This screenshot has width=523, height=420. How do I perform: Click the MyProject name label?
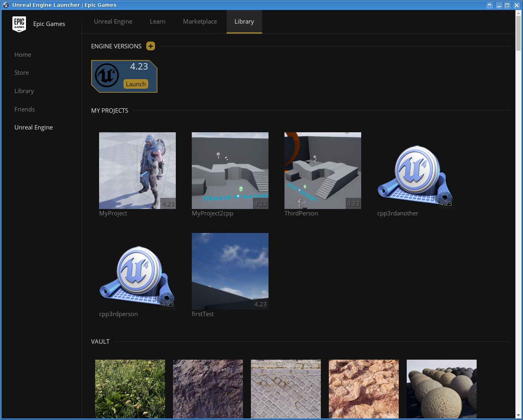click(113, 213)
